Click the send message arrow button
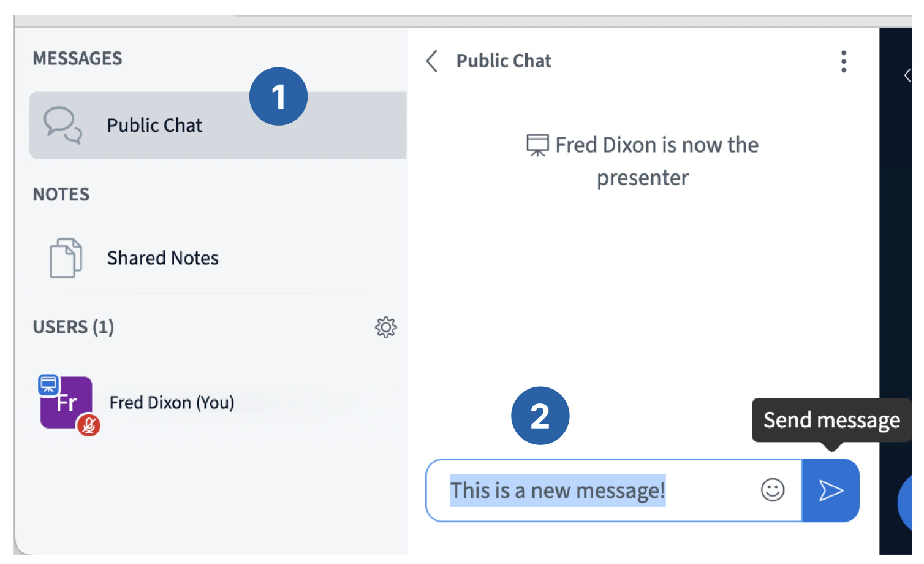Screen dimensions: 924x564 coord(830,490)
